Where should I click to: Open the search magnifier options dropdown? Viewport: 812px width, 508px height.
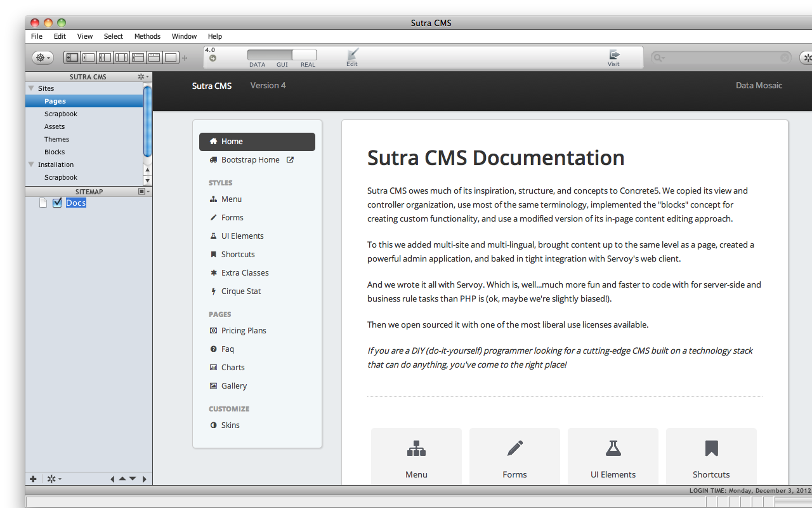tap(659, 58)
